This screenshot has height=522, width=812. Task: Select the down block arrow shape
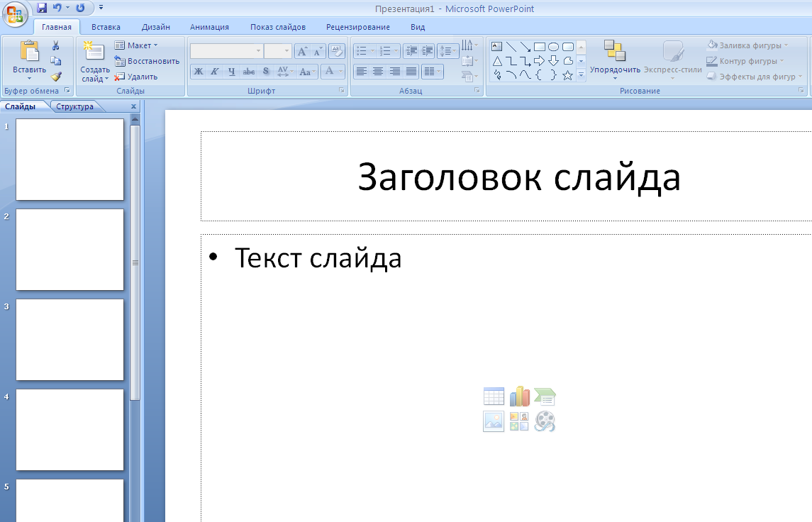(x=553, y=61)
